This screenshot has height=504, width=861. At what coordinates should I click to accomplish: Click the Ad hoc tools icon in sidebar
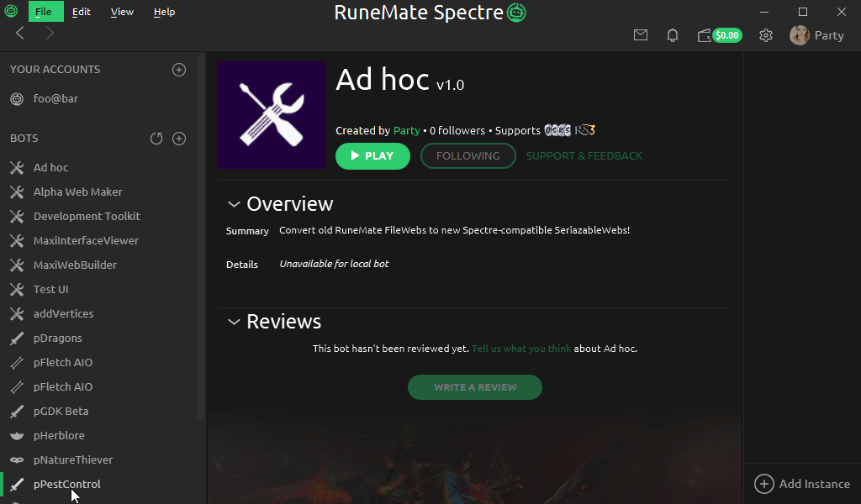(x=17, y=168)
